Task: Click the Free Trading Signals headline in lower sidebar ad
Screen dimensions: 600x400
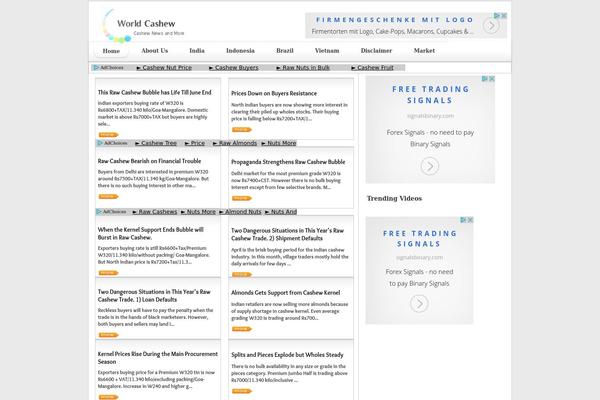Action: tap(419, 238)
